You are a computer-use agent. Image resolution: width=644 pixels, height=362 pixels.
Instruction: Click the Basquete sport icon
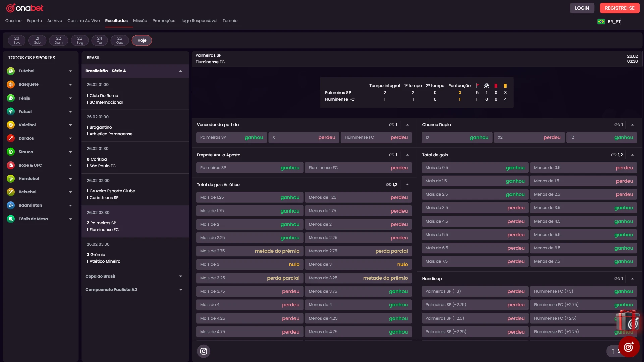[11, 84]
